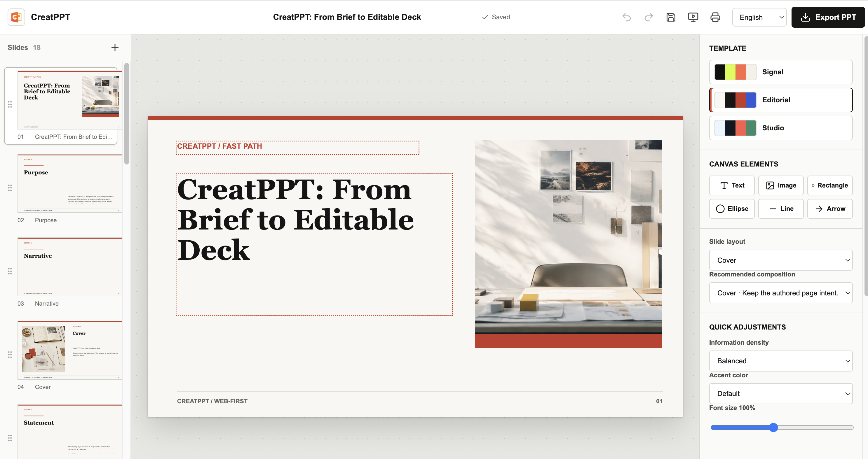Image resolution: width=868 pixels, height=459 pixels.
Task: Grab the drag handle for Statement slide
Action: pyautogui.click(x=10, y=438)
